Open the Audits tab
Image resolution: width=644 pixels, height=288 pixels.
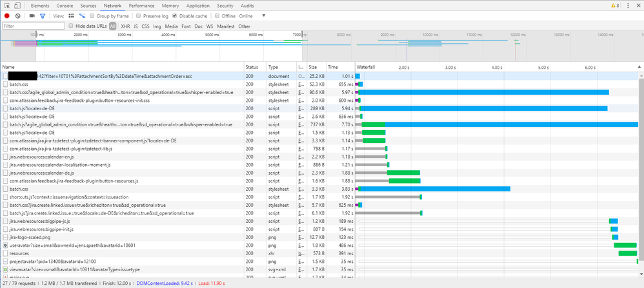pos(247,6)
